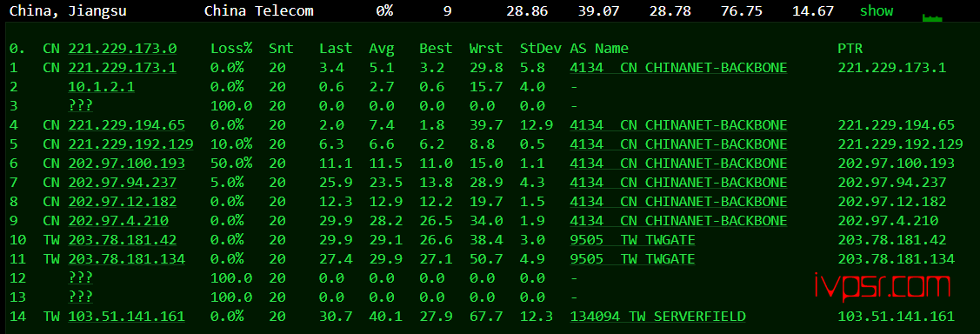Image resolution: width=980 pixels, height=334 pixels.
Task: Open the hop 11 TWGATE AS link
Action: 632,259
